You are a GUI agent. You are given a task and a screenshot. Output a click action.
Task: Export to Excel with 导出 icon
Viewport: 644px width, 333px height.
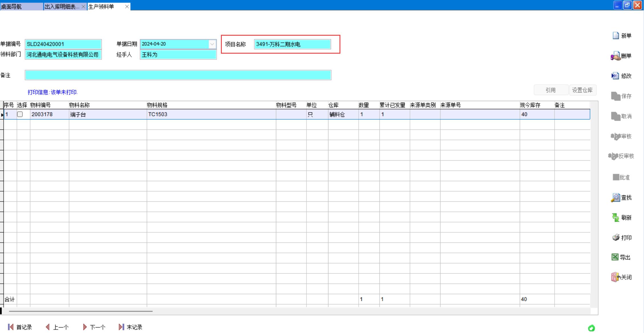click(x=615, y=257)
